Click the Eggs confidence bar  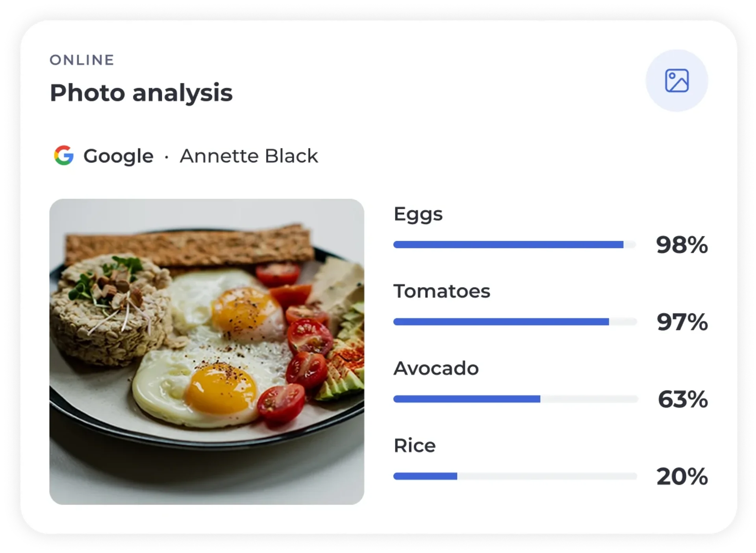(x=515, y=245)
